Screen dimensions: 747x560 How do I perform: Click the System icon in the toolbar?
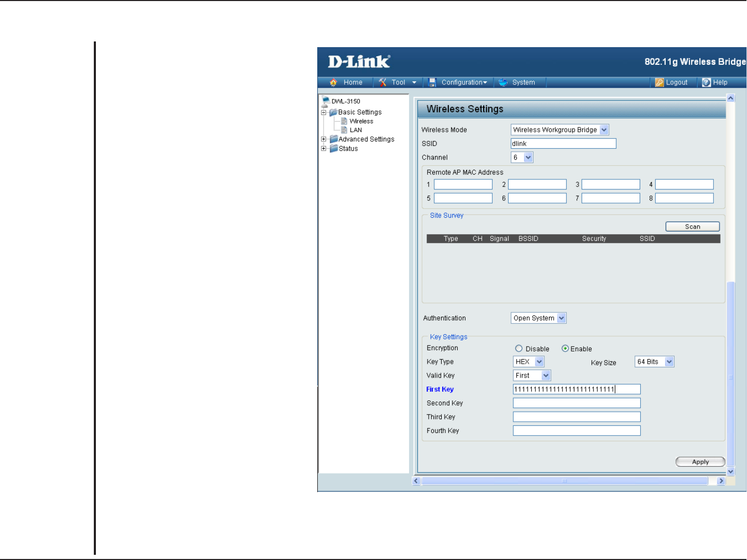coord(503,82)
